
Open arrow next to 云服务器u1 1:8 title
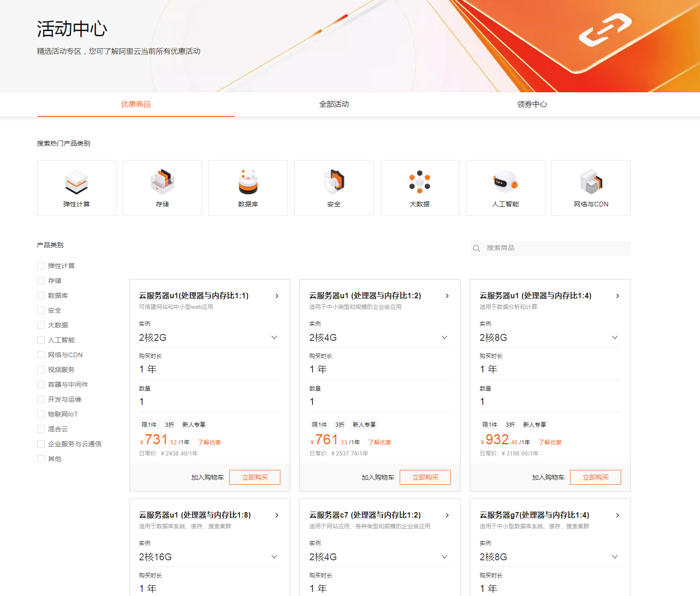tap(277, 515)
